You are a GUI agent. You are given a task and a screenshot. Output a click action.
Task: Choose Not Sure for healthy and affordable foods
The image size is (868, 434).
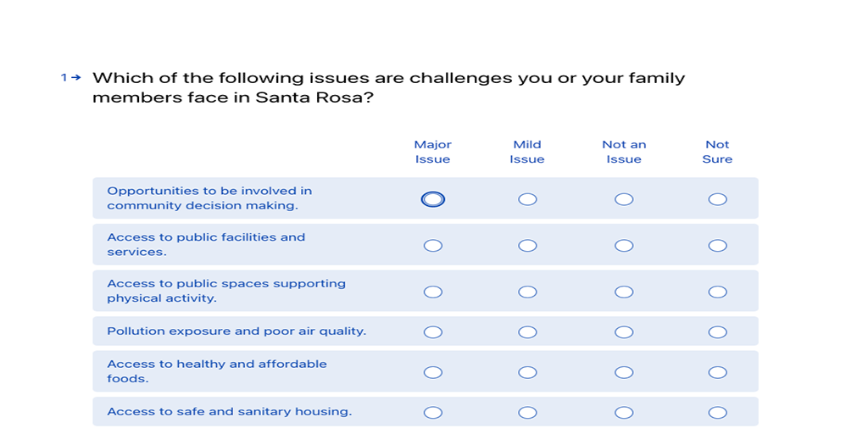tap(717, 372)
